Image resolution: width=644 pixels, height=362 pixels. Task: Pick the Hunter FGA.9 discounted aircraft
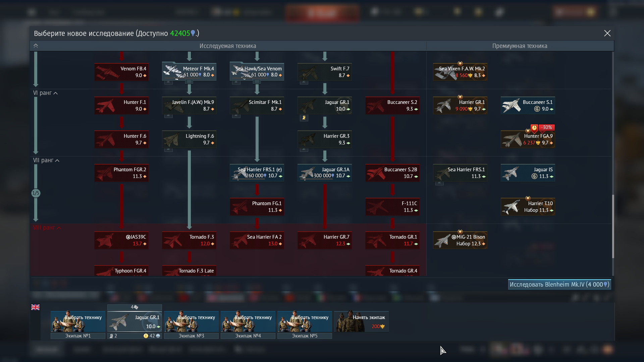tap(528, 139)
